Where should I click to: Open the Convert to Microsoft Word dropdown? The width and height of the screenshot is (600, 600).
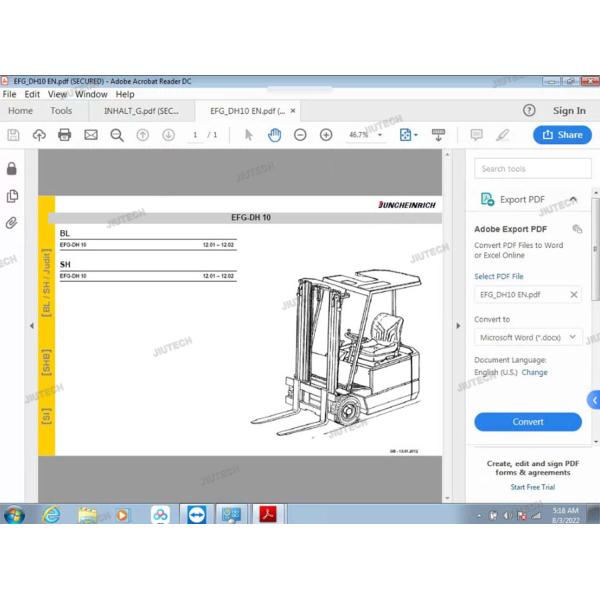click(527, 338)
